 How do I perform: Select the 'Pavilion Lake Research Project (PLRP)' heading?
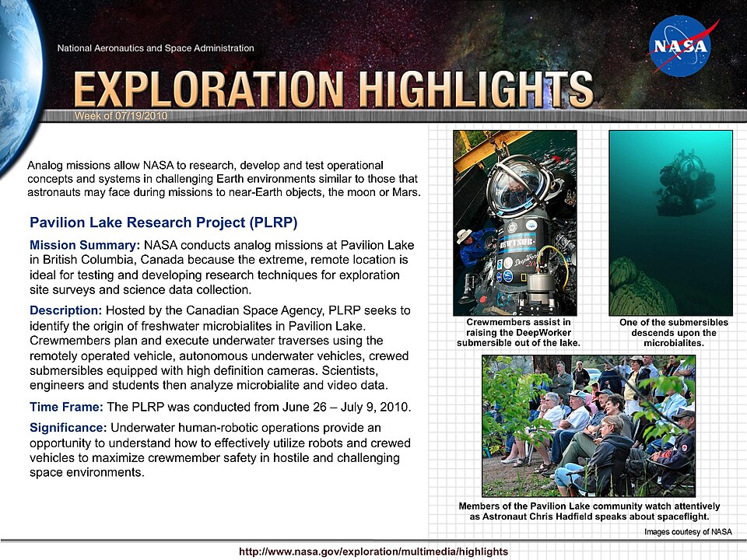click(163, 222)
